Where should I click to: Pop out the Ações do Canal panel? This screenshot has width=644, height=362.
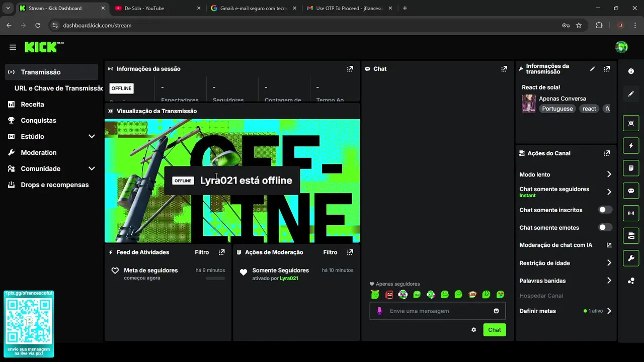coord(607,153)
